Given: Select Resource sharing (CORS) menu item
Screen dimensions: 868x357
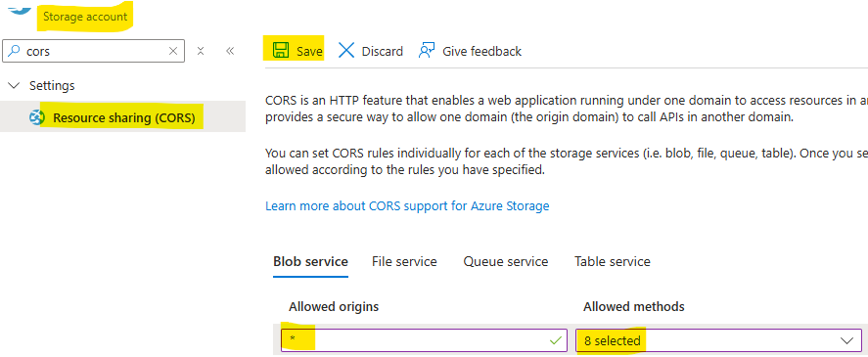Looking at the screenshot, I should [123, 117].
